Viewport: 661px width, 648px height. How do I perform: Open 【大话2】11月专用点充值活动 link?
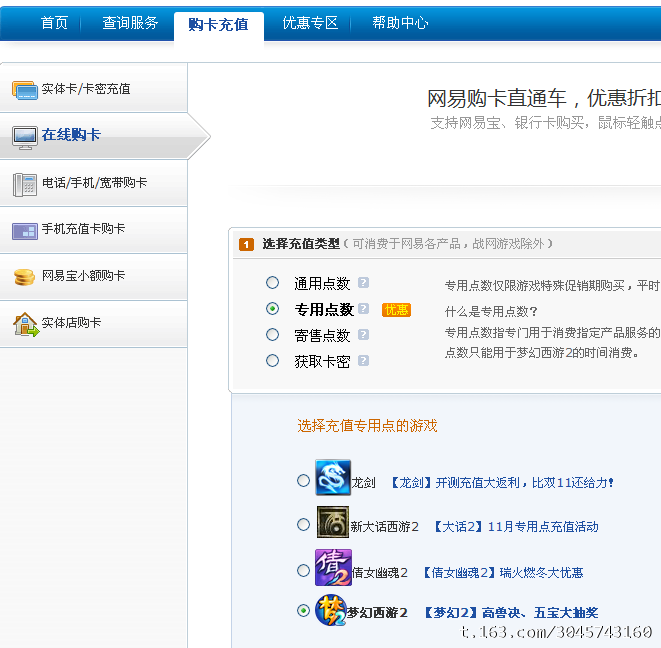point(515,527)
